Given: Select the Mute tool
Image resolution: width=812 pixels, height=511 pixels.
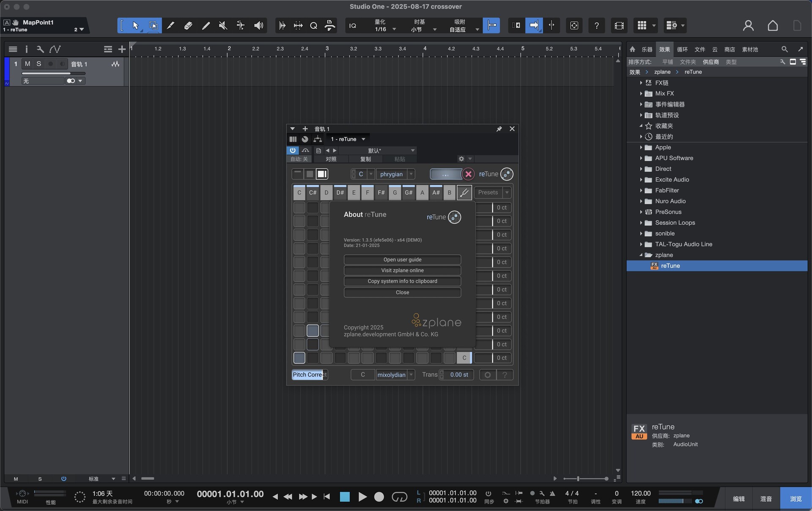Looking at the screenshot, I should (x=223, y=26).
